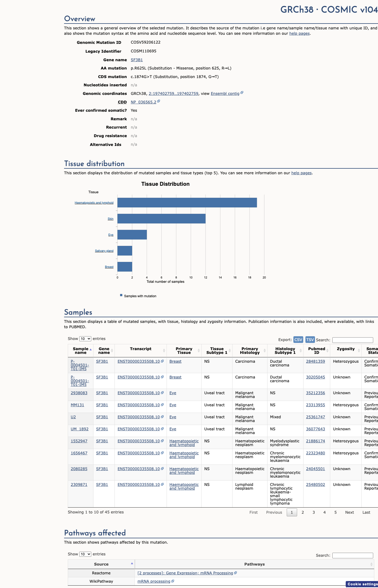This screenshot has width=378, height=588.
Task: Focus the Samples table Search field
Action: (353, 340)
